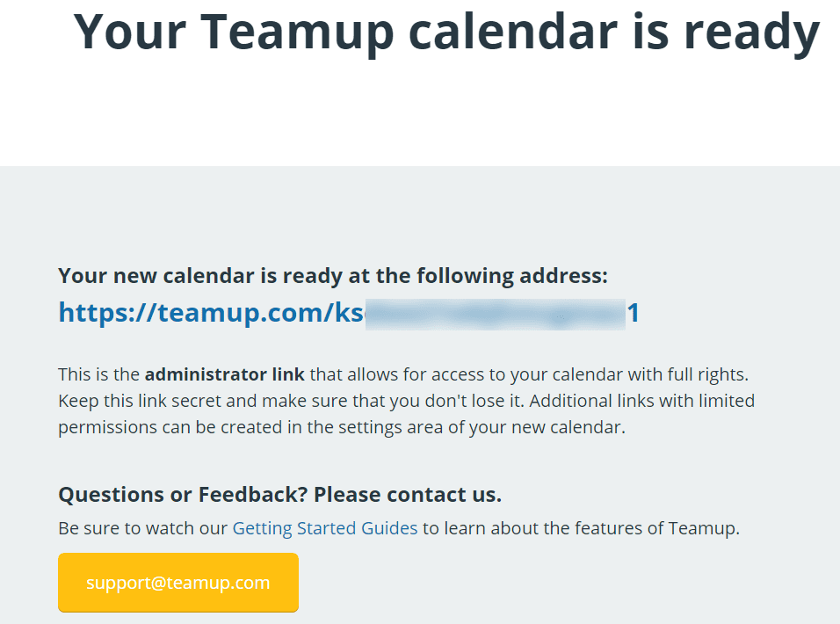
Task: Click the 'Be sure to watch our' text
Action: [x=143, y=529]
